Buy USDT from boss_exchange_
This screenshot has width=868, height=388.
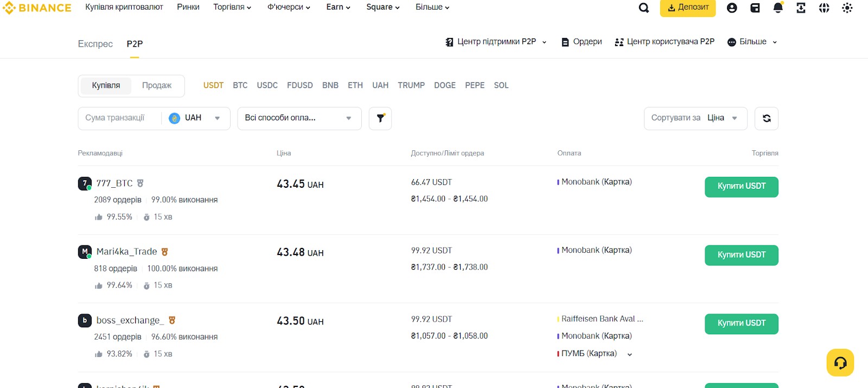(x=742, y=323)
